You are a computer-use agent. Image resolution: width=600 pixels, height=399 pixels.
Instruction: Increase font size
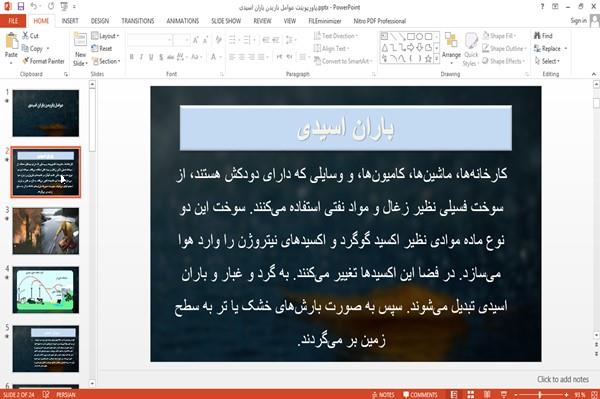point(196,40)
